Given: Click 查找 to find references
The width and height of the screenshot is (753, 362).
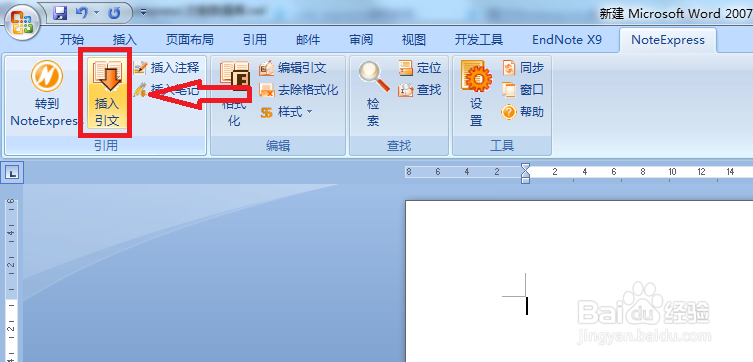Looking at the screenshot, I should (x=420, y=90).
